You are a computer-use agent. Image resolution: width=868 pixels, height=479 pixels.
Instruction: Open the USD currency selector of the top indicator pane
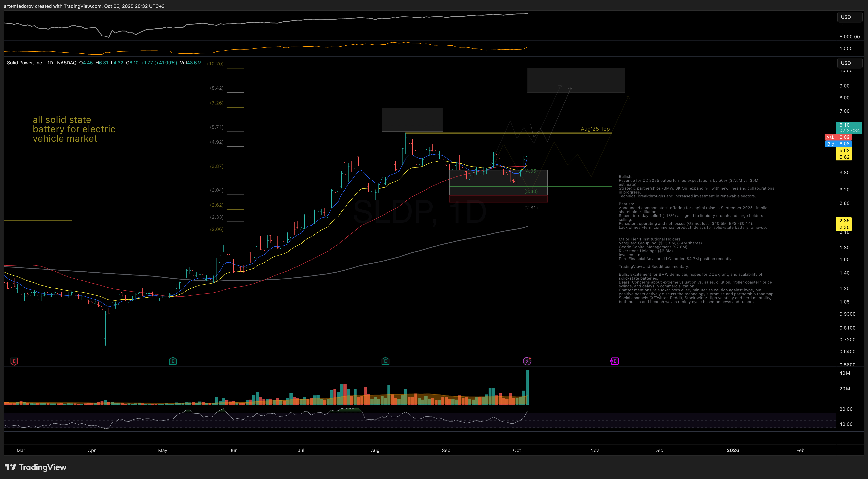pos(849,17)
